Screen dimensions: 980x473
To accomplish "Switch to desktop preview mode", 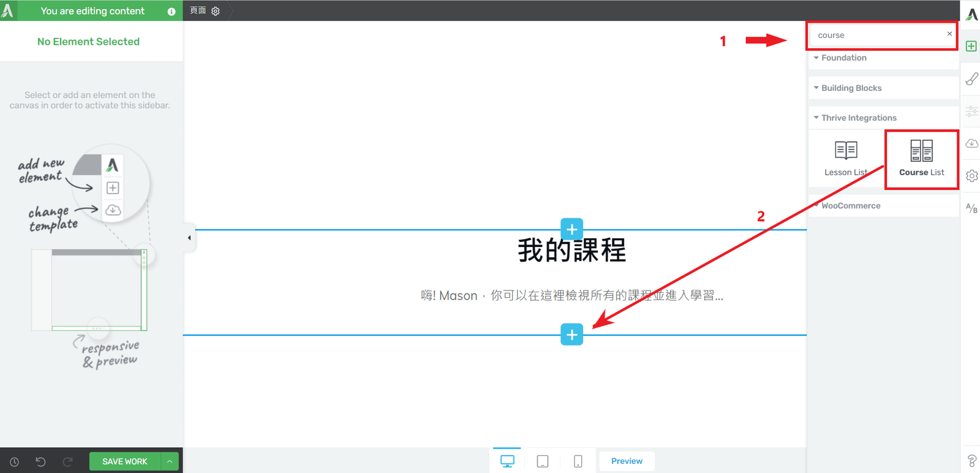I will point(507,461).
